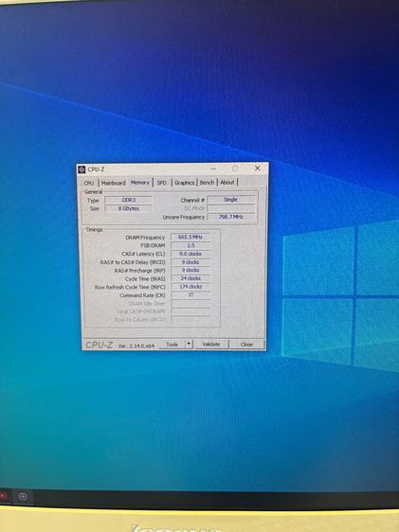Viewport: 399px width, 532px height.
Task: Minimize the CPU-Z window
Action: pyautogui.click(x=213, y=168)
